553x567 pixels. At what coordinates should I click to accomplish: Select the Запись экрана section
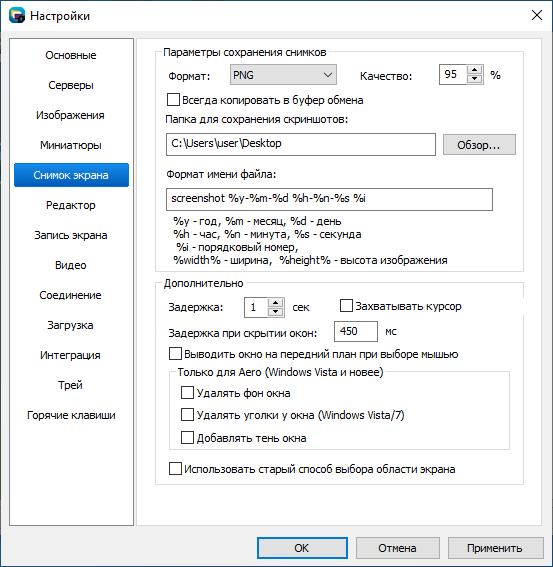pyautogui.click(x=71, y=235)
